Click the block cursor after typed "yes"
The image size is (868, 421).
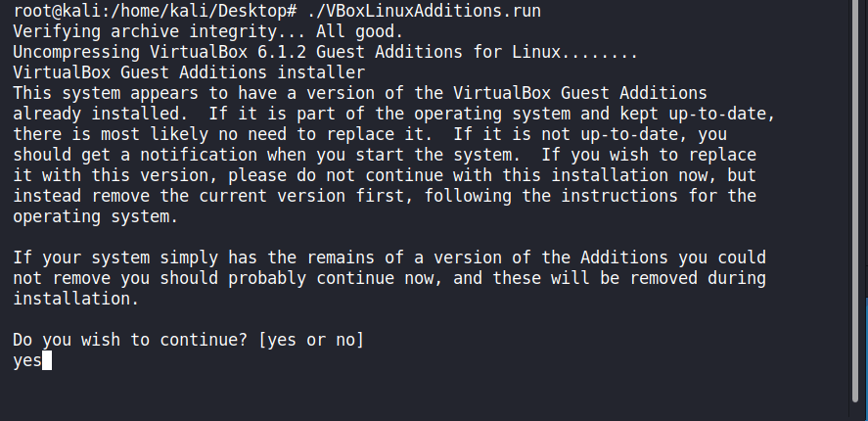click(46, 361)
